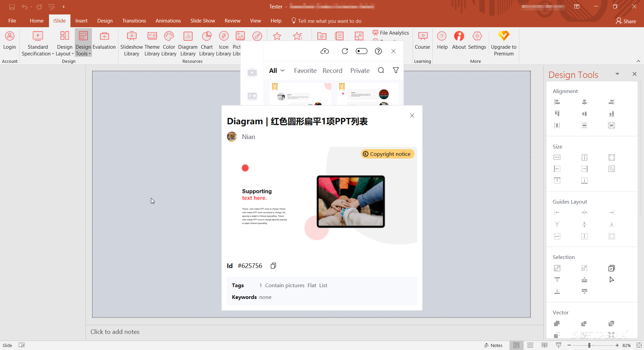The width and height of the screenshot is (644, 350).
Task: Open Slideshow Library
Action: click(x=131, y=44)
